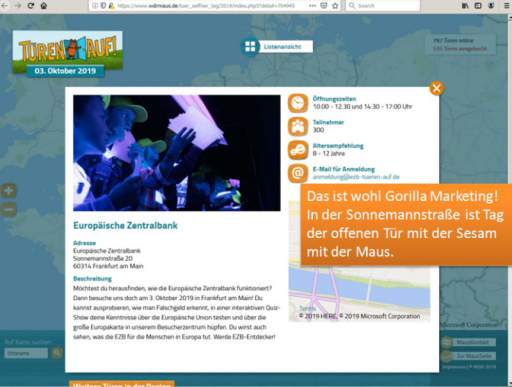Focus the Ortsname search field
The height and width of the screenshot is (387, 512).
coord(26,353)
